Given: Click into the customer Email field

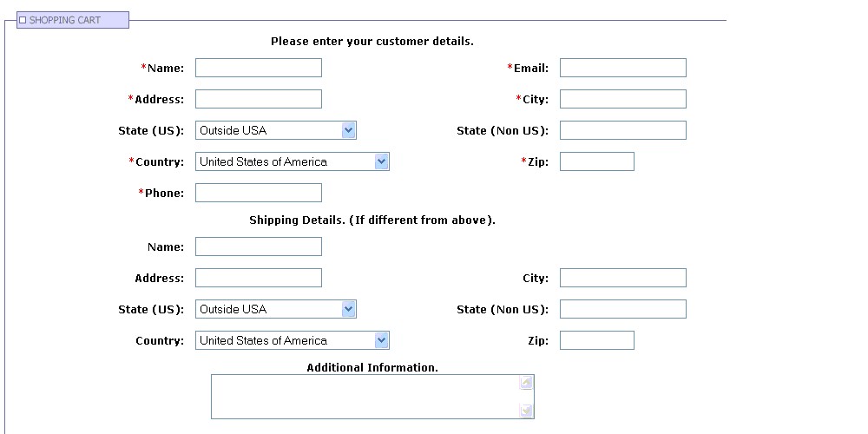Looking at the screenshot, I should pos(622,68).
